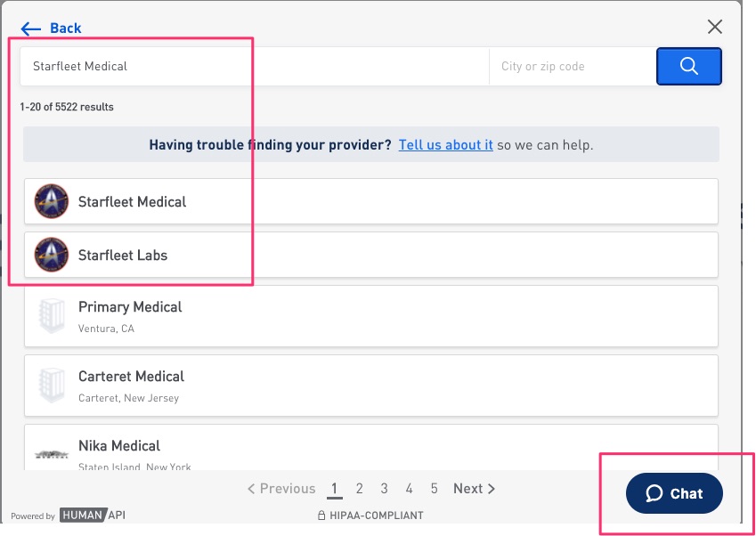
Task: Select the Starfleet Labs result
Action: coord(371,255)
